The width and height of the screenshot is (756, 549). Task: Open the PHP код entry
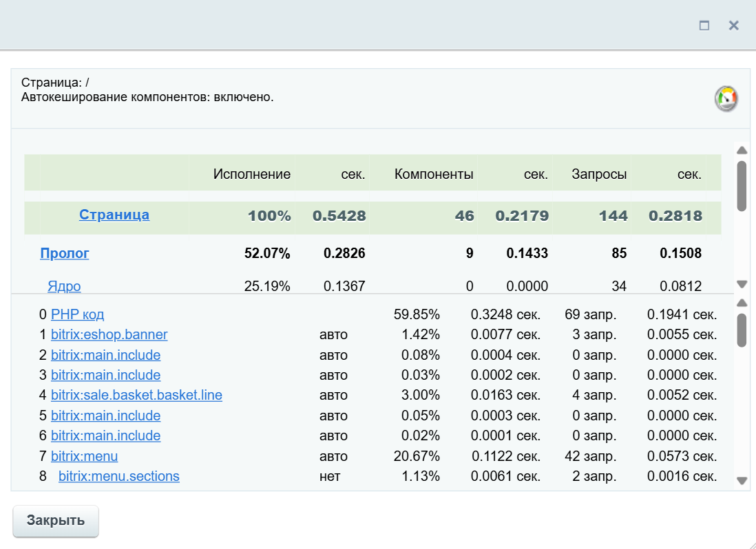77,315
